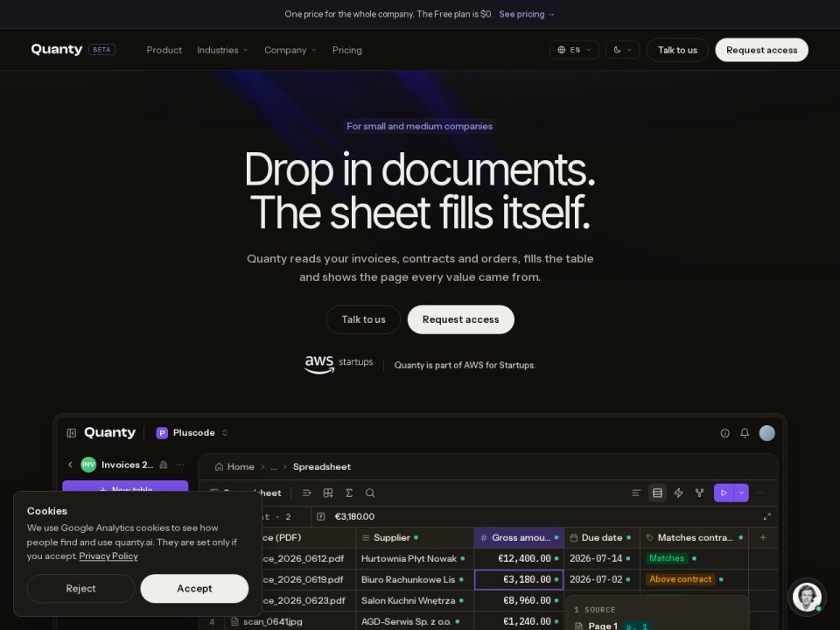Image resolution: width=840 pixels, height=630 pixels.
Task: Click the Matches contract column header
Action: pyautogui.click(x=694, y=537)
